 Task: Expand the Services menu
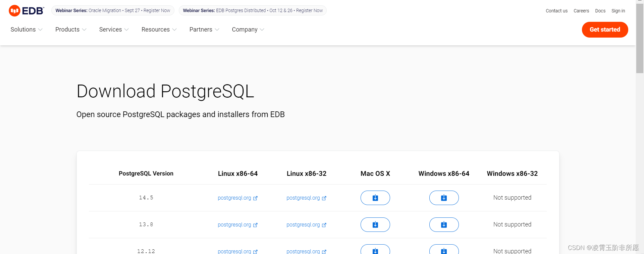114,30
